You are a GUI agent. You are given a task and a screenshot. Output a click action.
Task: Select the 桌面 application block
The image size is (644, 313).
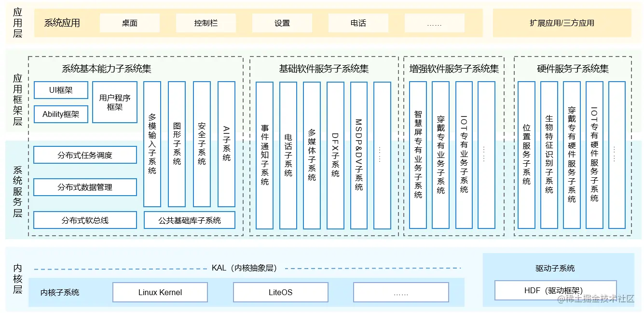tap(129, 22)
